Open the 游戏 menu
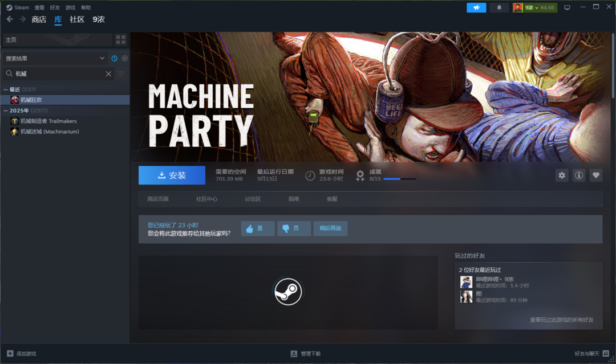 (x=70, y=7)
